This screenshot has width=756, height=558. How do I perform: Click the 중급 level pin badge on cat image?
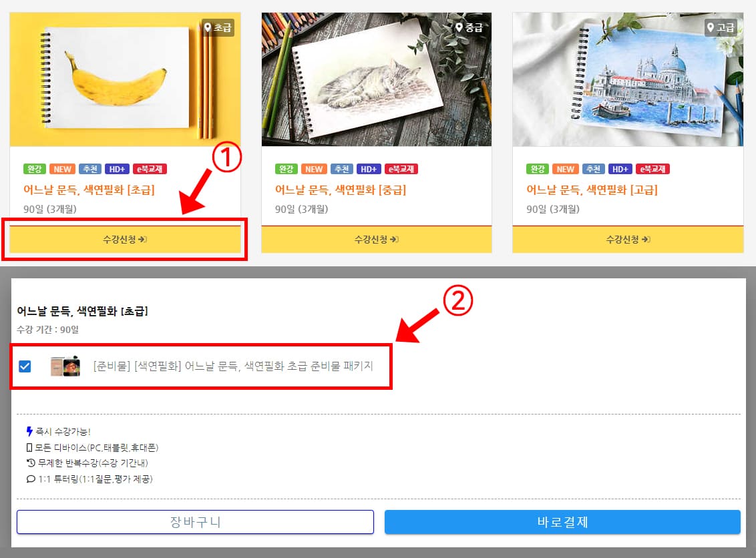(469, 27)
